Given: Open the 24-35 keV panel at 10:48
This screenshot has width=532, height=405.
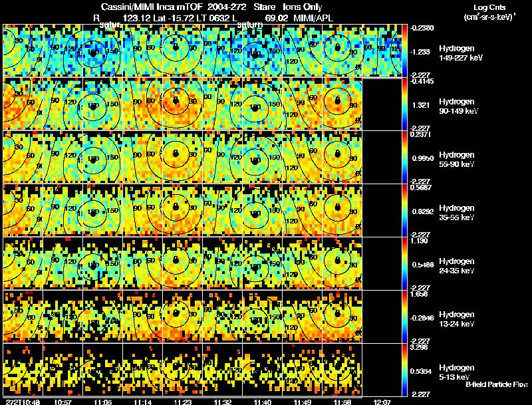Looking at the screenshot, I should (x=23, y=264).
